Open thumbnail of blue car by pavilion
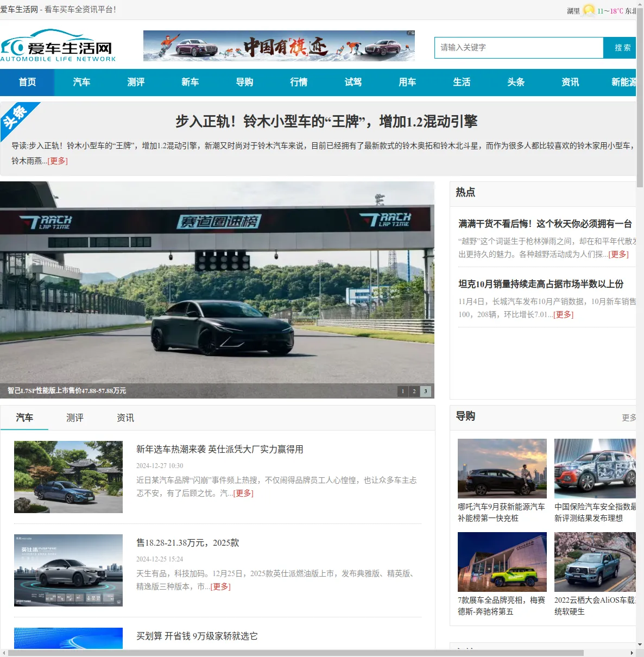Screen dimensions: 644x657 pyautogui.click(x=68, y=477)
